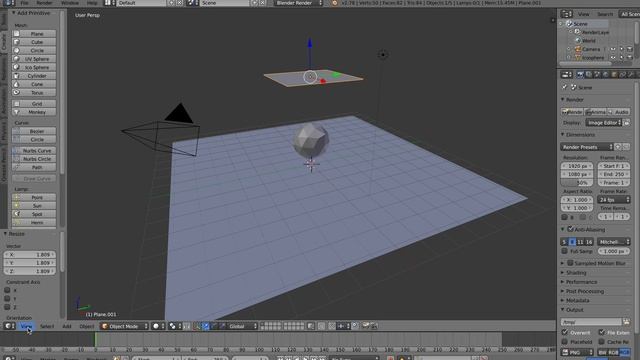Click the Cone primitive icon

(x=16, y=84)
